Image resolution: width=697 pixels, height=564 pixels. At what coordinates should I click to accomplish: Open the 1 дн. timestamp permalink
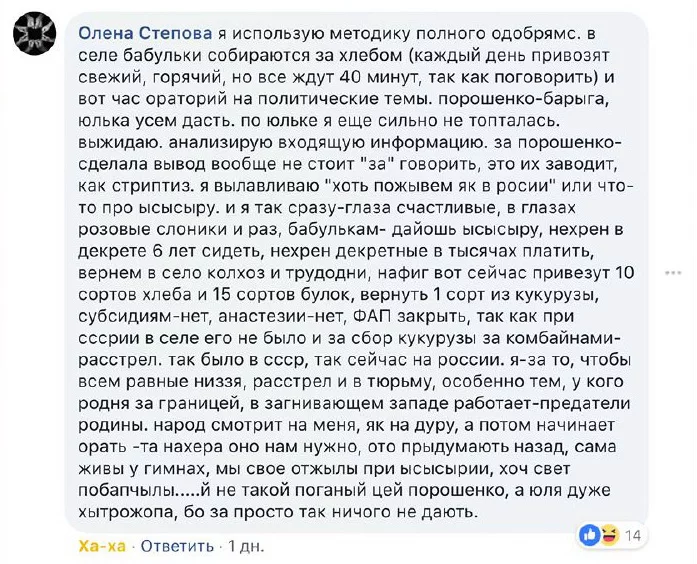tap(247, 547)
